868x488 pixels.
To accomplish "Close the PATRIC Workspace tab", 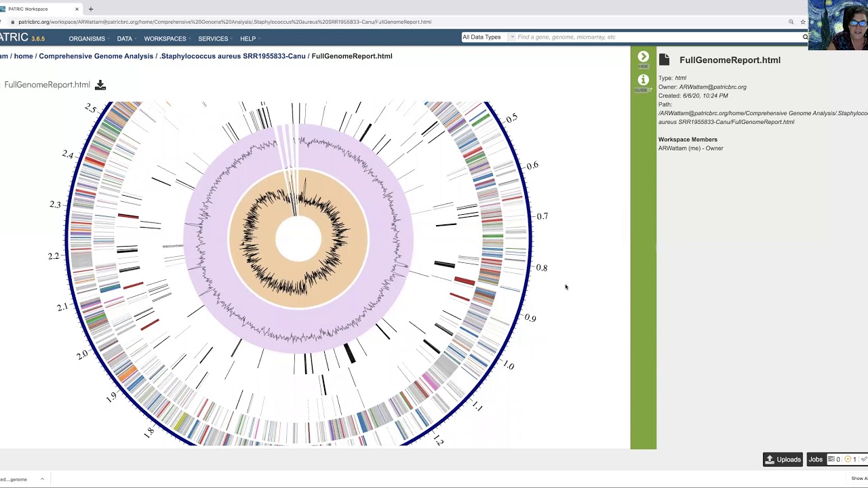I will (77, 9).
